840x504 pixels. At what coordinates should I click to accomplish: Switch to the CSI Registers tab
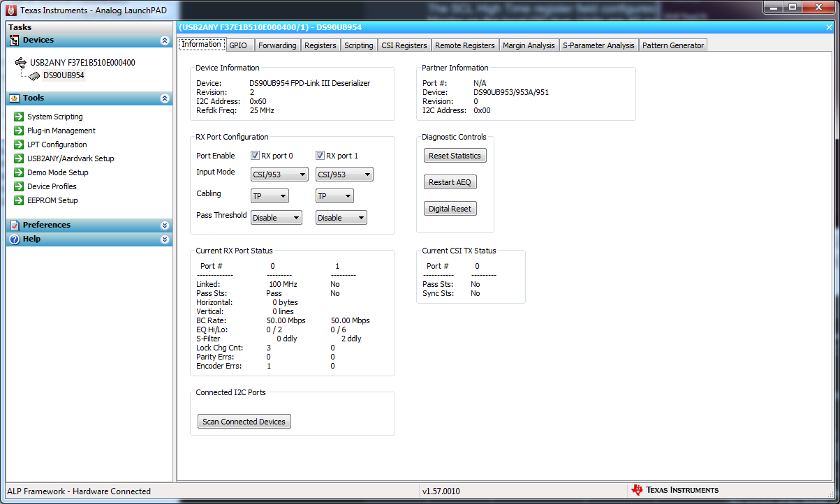pyautogui.click(x=404, y=45)
